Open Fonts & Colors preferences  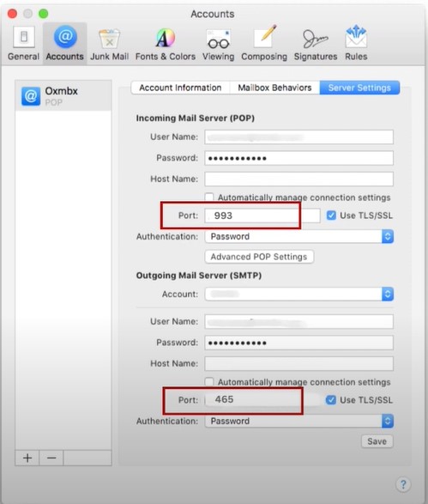pyautogui.click(x=166, y=44)
